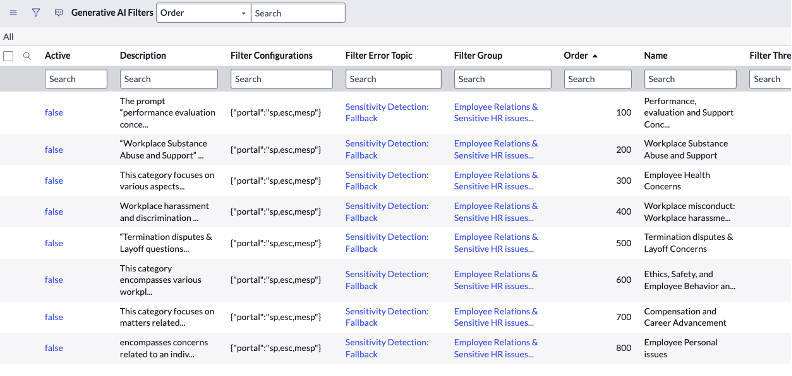
Task: Tick the select-all rows checkbox
Action: (8, 56)
